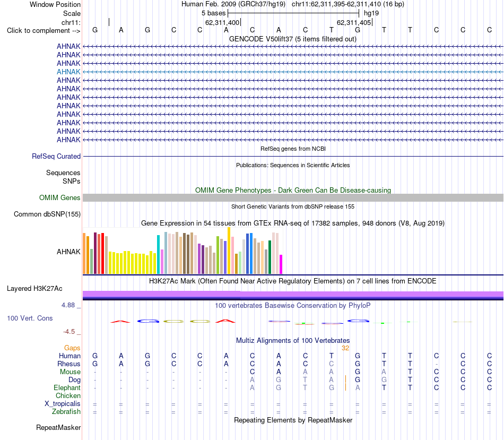Click coordinate marker 62,311,405
Screen dimensions: 504x440
click(353, 22)
